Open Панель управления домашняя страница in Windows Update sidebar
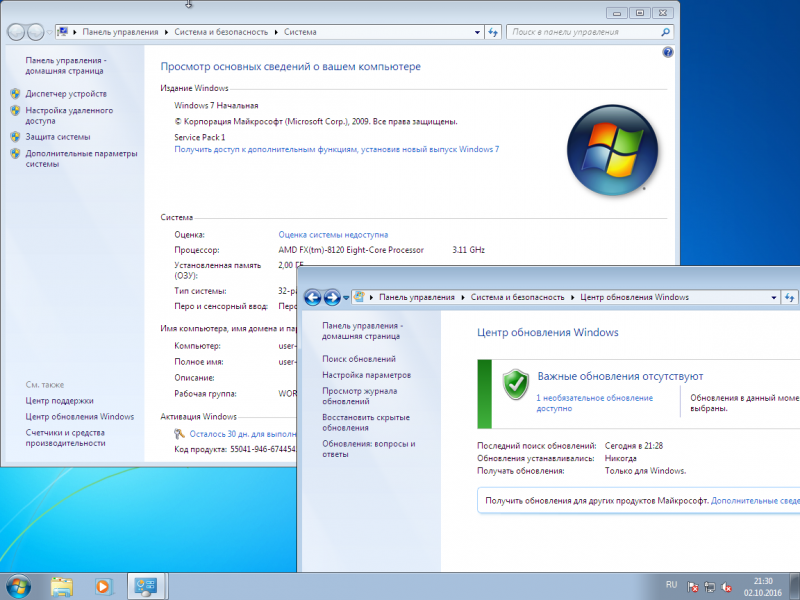The image size is (800, 600). click(x=362, y=331)
